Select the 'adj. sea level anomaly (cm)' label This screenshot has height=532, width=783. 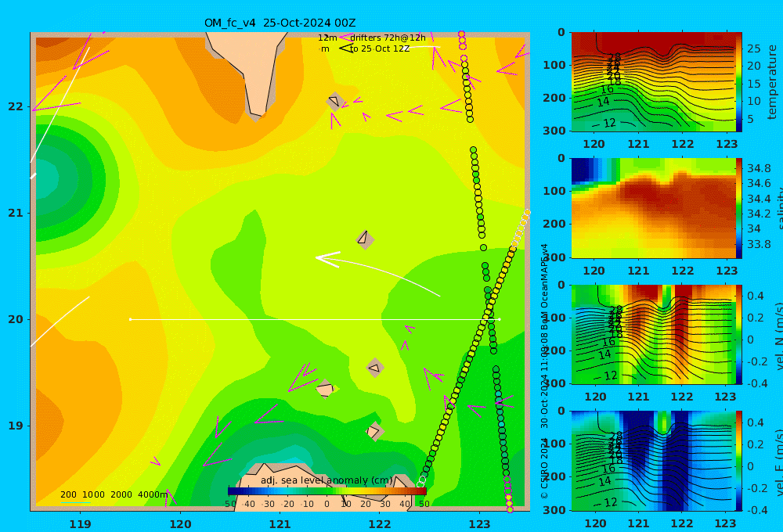click(327, 480)
